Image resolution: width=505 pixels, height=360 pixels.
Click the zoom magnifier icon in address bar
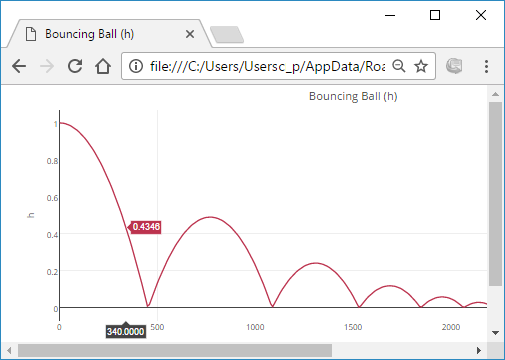tap(399, 66)
